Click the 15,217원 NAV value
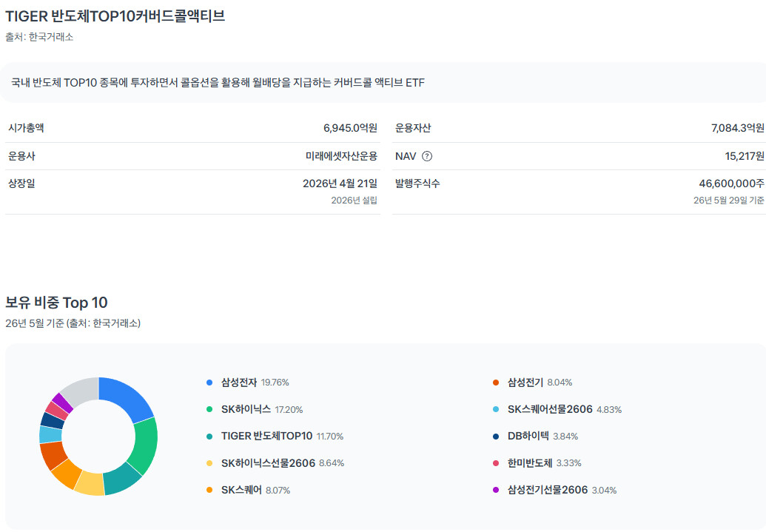Viewport: 766px width, 532px height. [x=745, y=156]
